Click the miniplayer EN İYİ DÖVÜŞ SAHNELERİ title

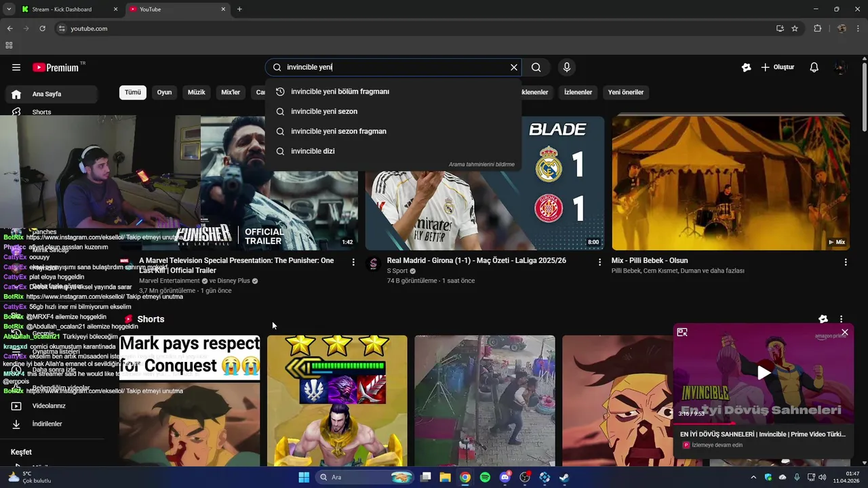click(763, 434)
